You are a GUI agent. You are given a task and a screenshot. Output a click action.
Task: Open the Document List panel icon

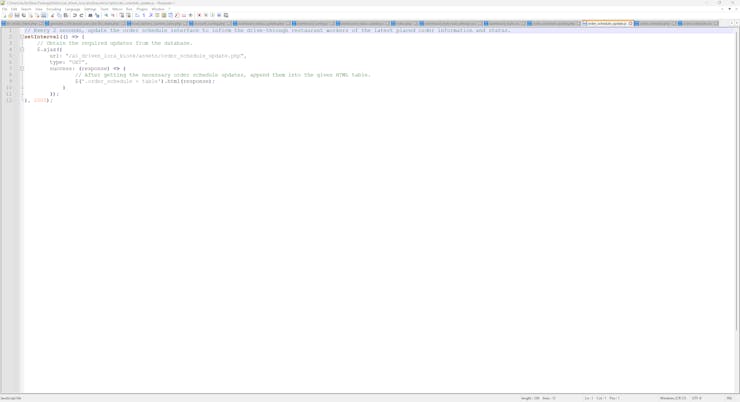170,15
